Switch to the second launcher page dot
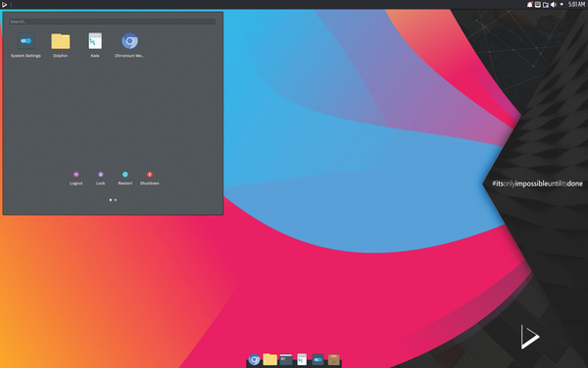Viewport: 588px width, 368px height. 116,200
